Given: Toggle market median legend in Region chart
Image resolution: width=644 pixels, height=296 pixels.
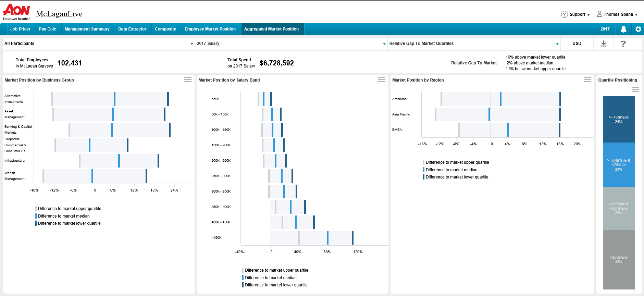Looking at the screenshot, I should (x=450, y=170).
